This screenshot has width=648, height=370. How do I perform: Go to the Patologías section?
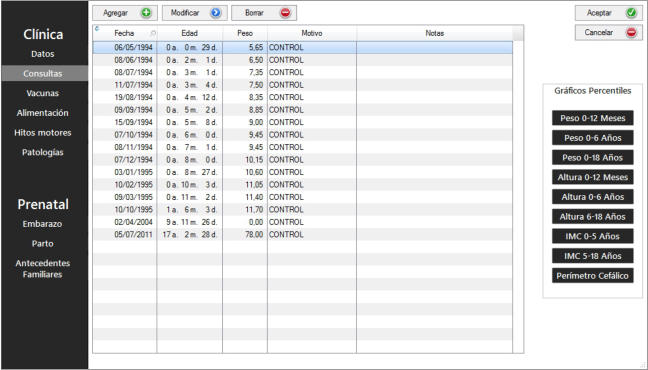pyautogui.click(x=43, y=152)
